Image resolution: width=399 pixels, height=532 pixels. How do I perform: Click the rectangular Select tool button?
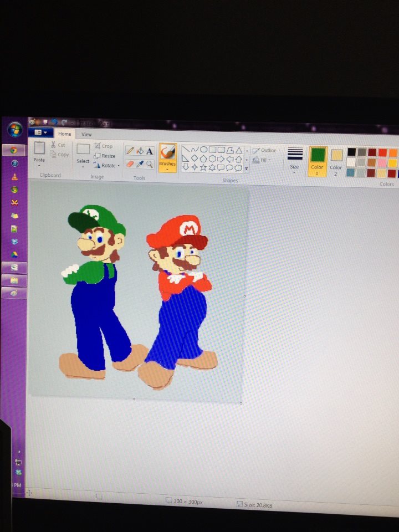[x=83, y=149]
